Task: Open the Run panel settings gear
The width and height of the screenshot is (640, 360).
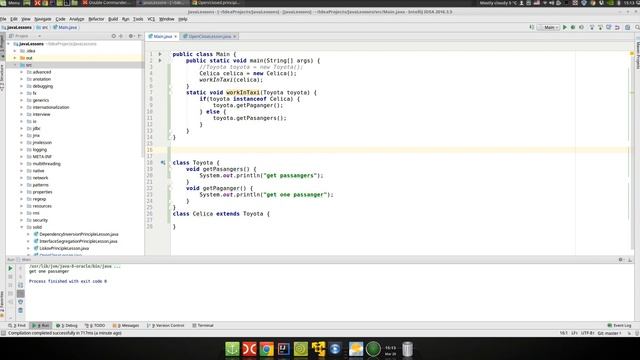Action: tap(620, 260)
